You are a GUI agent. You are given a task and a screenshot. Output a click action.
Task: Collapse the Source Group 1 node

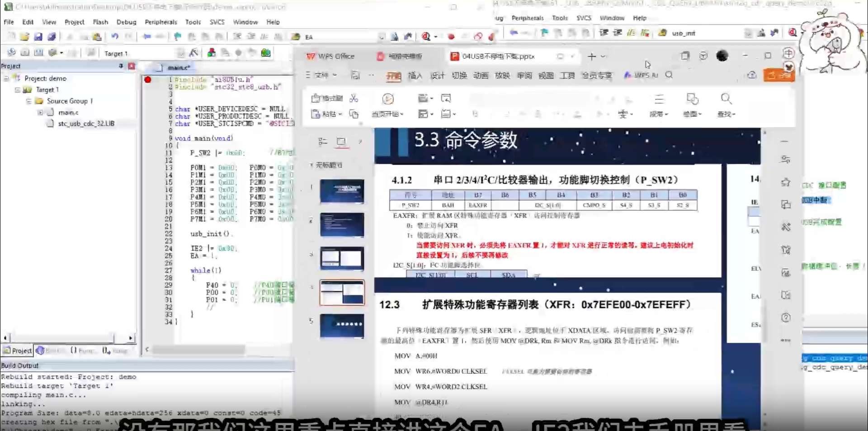click(x=28, y=101)
